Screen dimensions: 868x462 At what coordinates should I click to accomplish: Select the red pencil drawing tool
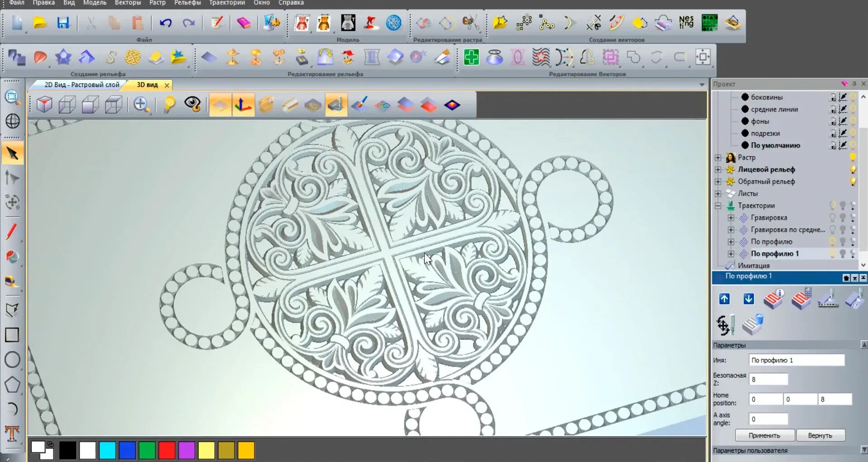click(x=12, y=231)
